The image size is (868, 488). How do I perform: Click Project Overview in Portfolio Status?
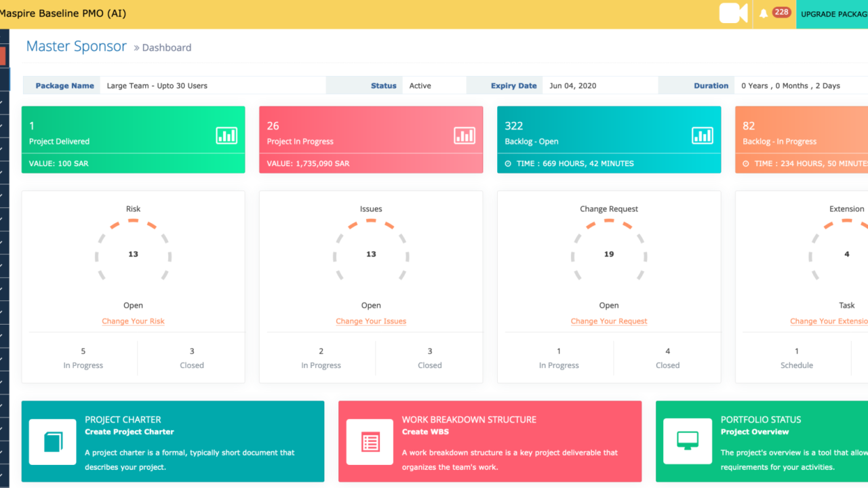755,432
